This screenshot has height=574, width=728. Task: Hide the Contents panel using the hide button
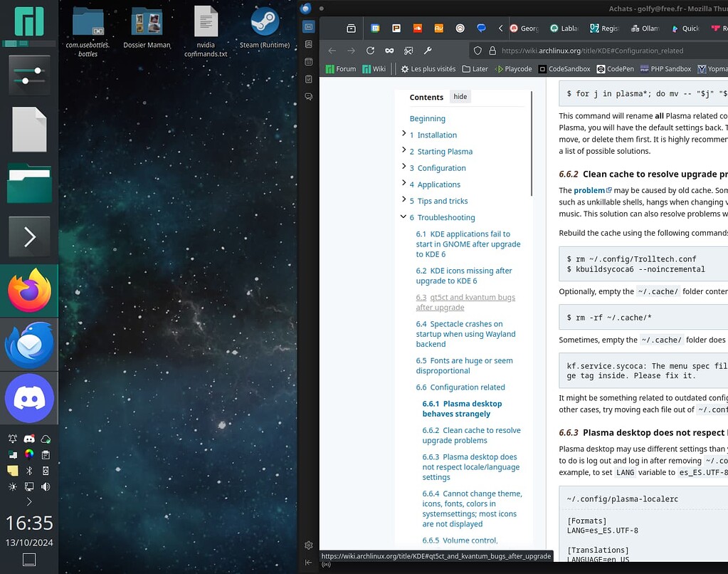click(x=460, y=96)
